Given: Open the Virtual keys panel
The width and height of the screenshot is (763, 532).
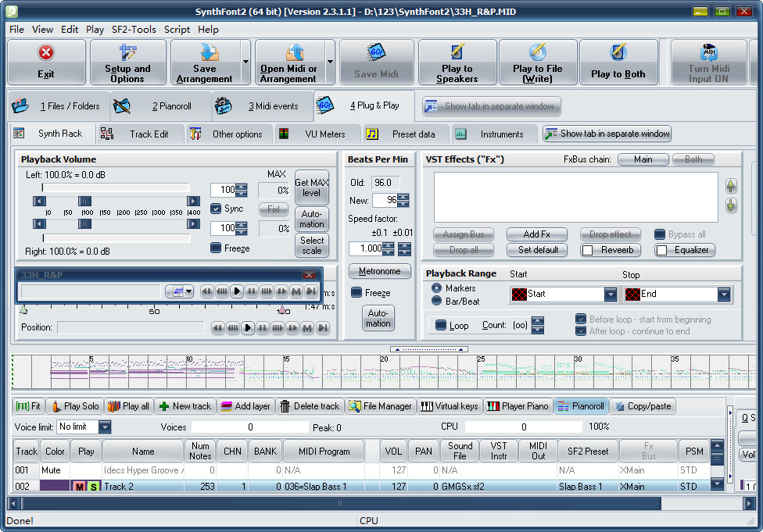Looking at the screenshot, I should point(449,406).
